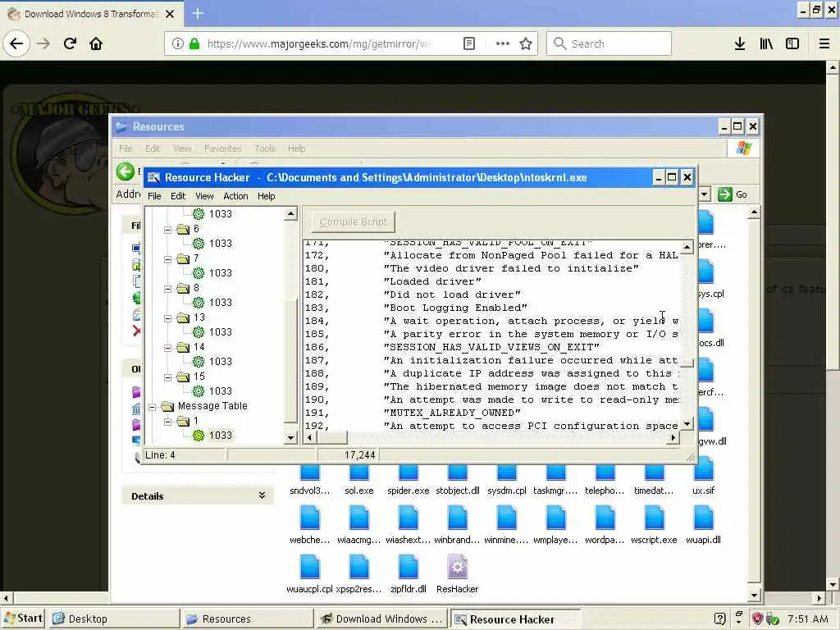Select the sol.exe file icon
The image size is (840, 630).
[359, 472]
